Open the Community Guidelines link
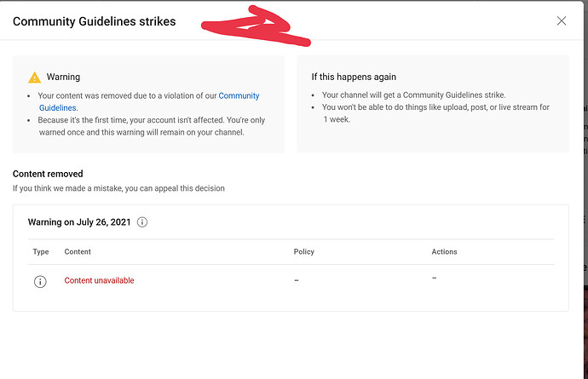 point(149,101)
